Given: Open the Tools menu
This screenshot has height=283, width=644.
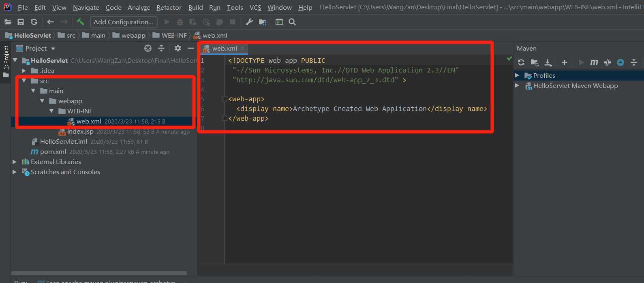Looking at the screenshot, I should tap(235, 7).
